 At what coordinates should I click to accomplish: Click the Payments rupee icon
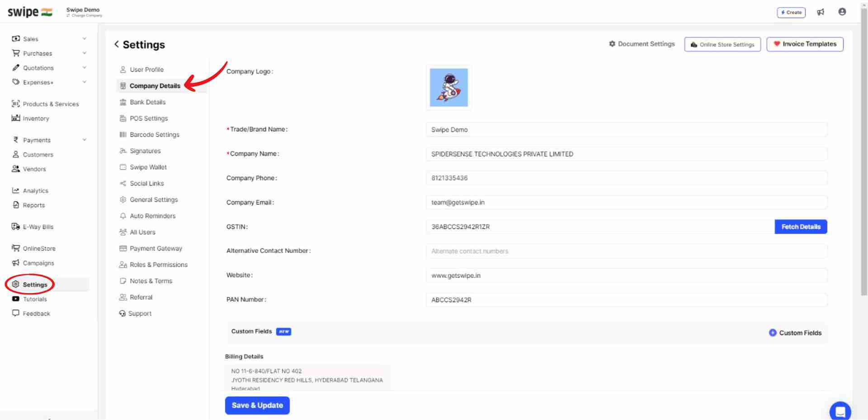tap(16, 140)
